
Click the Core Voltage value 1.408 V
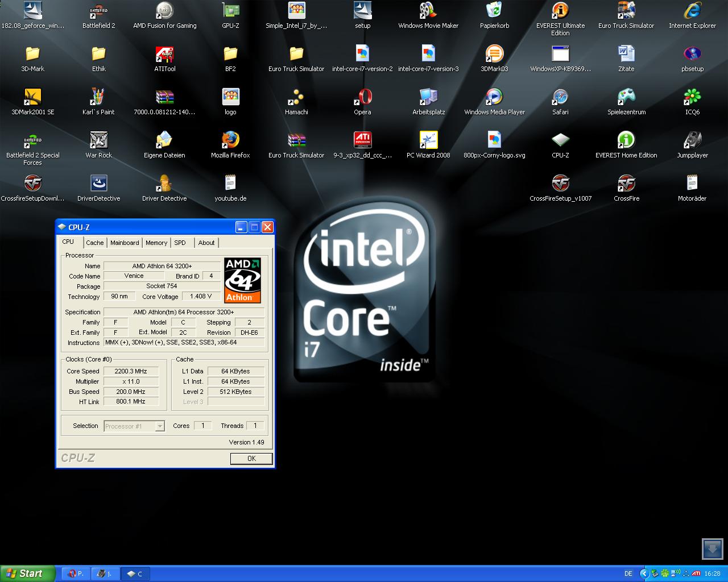point(201,296)
